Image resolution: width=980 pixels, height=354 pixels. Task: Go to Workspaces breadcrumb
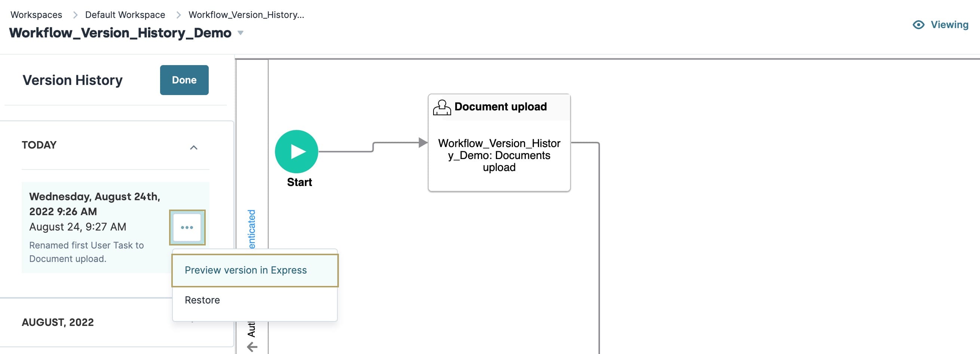(36, 15)
